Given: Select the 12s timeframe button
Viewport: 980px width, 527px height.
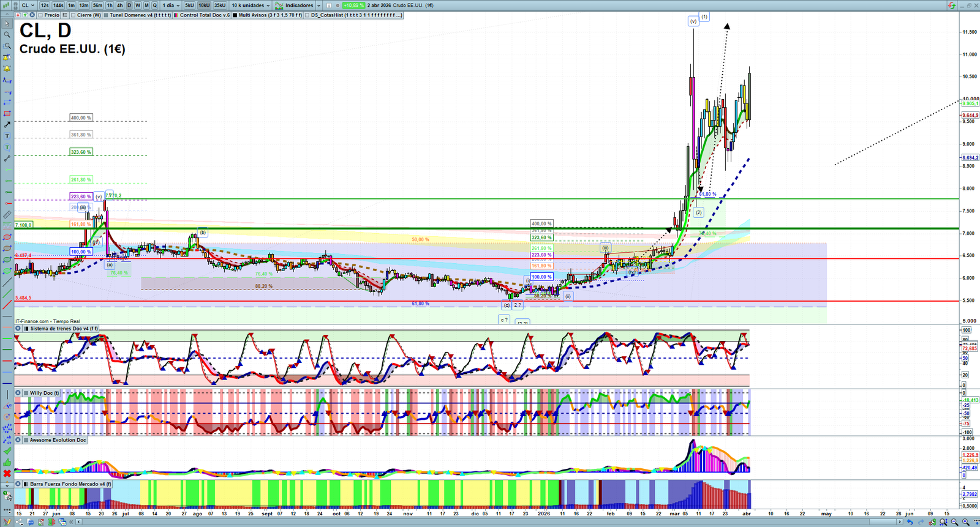Looking at the screenshot, I should pyautogui.click(x=45, y=6).
